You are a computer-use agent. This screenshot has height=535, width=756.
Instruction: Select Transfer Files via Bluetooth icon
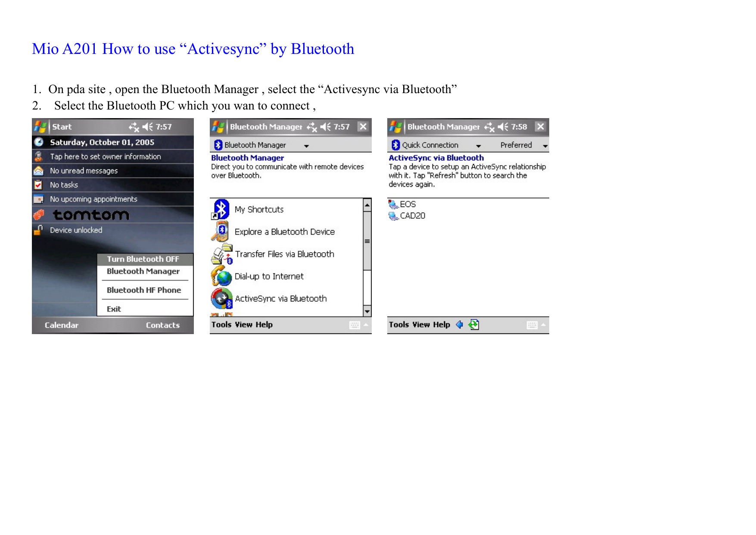click(x=221, y=254)
